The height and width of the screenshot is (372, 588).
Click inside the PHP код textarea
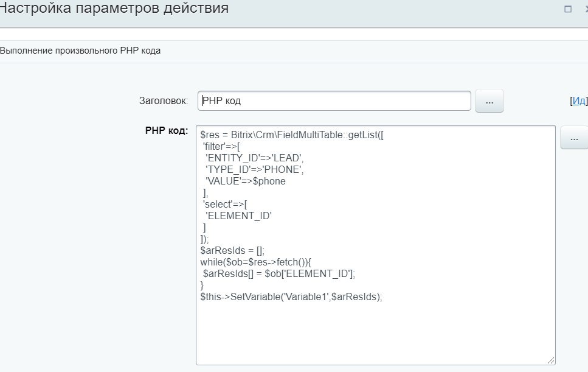375,245
